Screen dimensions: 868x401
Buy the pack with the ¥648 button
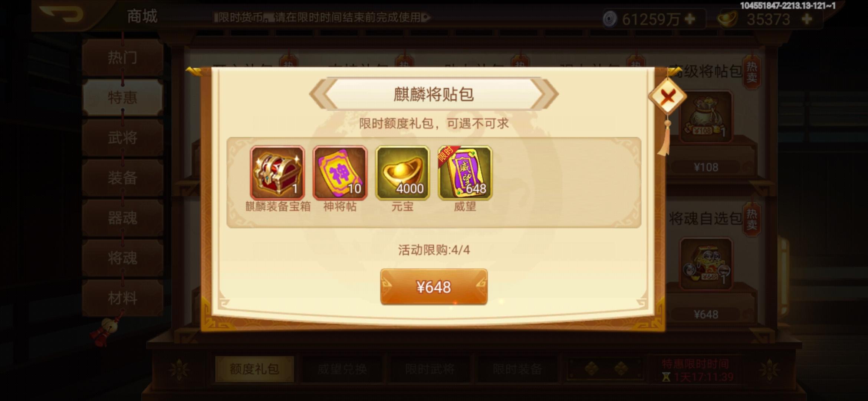pyautogui.click(x=434, y=287)
